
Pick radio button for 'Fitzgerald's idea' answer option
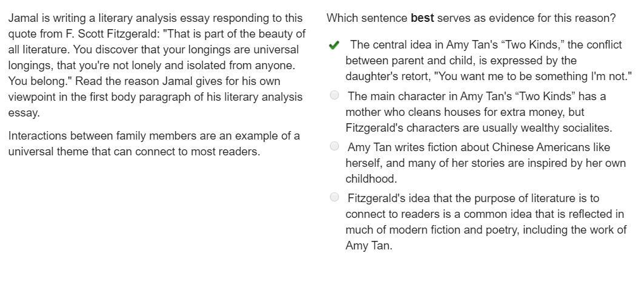pos(334,197)
